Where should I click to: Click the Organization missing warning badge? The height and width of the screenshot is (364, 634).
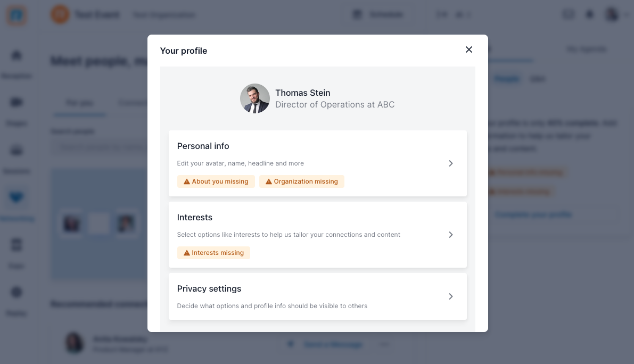[x=302, y=181]
